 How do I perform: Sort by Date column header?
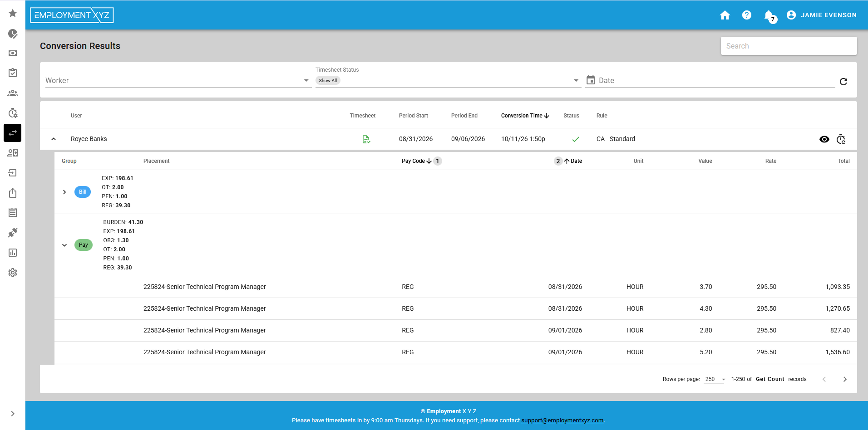pyautogui.click(x=573, y=161)
